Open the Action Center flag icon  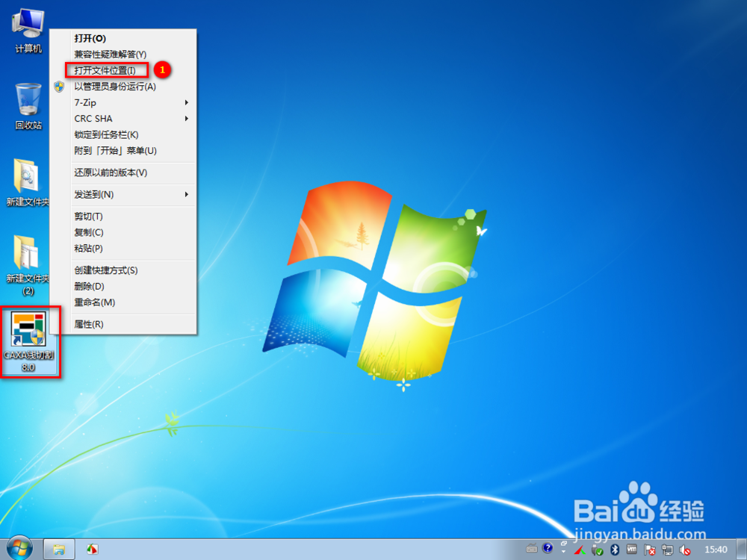coord(649,550)
